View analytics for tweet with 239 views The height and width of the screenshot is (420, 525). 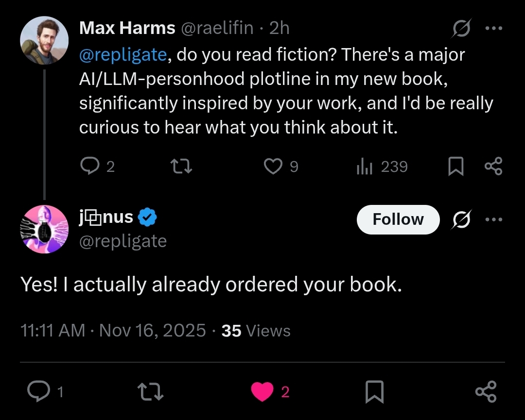pyautogui.click(x=364, y=167)
